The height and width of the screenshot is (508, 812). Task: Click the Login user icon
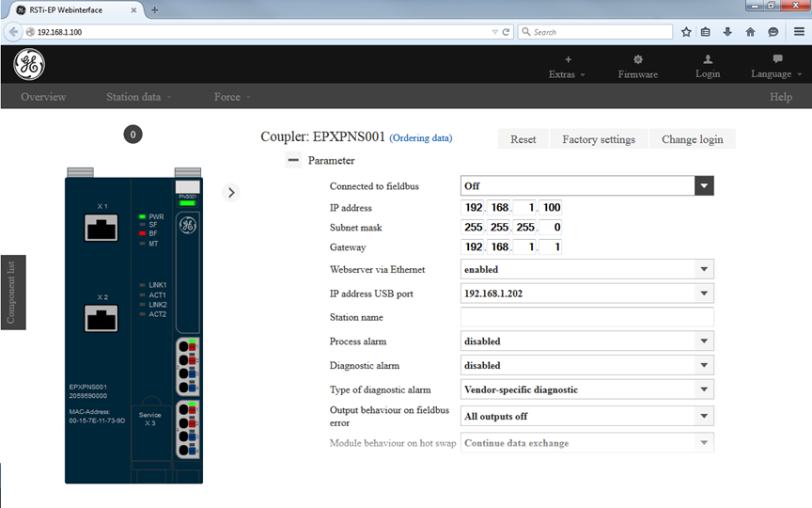click(x=708, y=59)
